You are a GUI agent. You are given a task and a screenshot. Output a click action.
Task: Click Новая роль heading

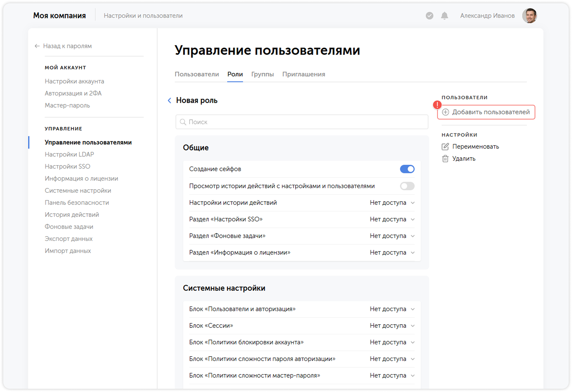point(197,100)
